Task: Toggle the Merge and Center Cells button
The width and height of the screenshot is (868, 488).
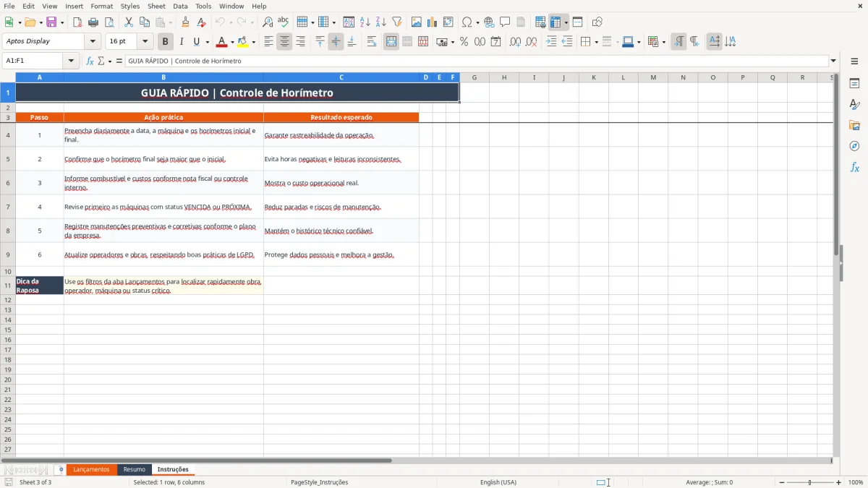Action: pyautogui.click(x=391, y=42)
